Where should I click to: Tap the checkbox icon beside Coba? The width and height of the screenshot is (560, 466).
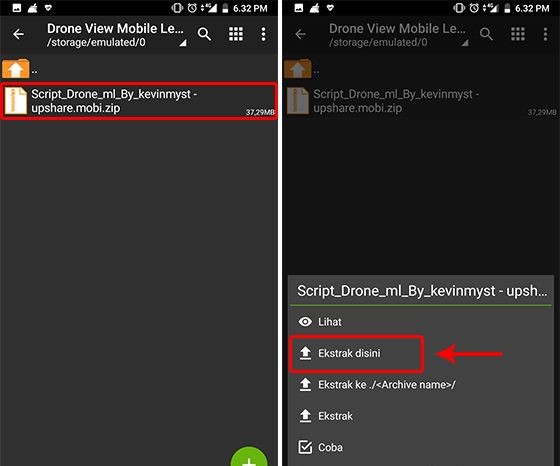(305, 447)
